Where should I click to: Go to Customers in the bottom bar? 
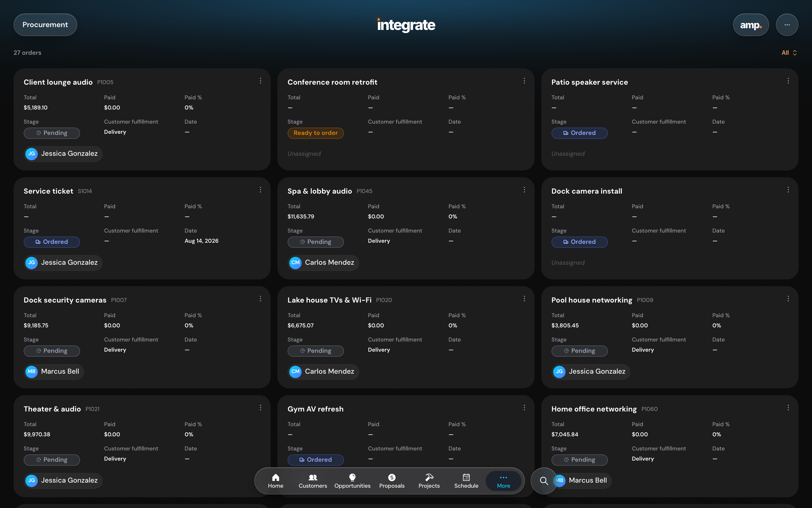(313, 481)
